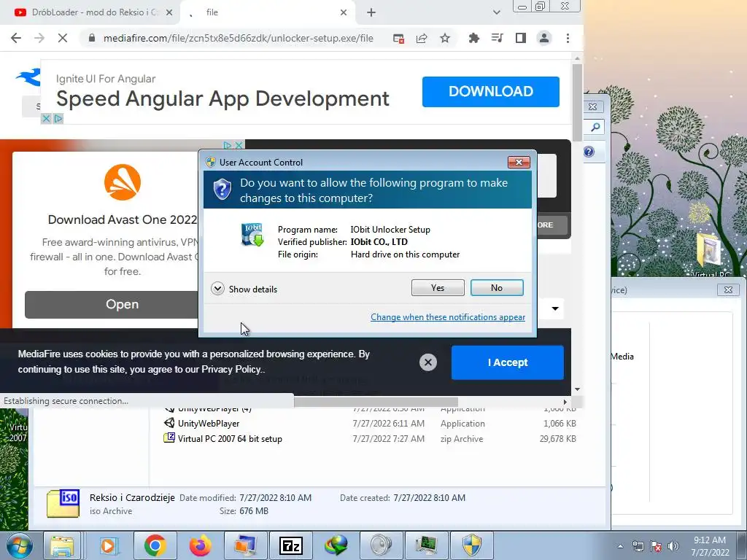Click the IObit Unlocker Setup program icon
Screen dimensions: 747x560
pyautogui.click(x=252, y=234)
